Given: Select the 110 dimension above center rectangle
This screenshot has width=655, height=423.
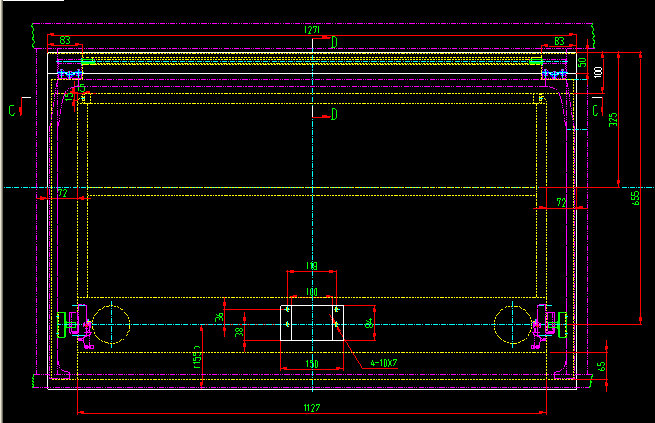Looking at the screenshot, I should click(312, 266).
